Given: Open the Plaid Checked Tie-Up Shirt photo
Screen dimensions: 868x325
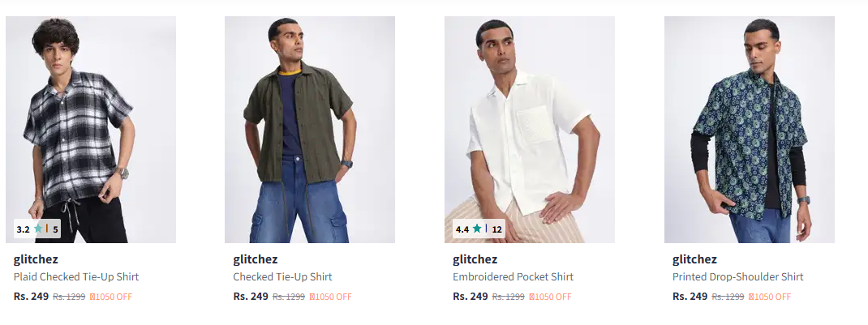Looking at the screenshot, I should pos(91,130).
